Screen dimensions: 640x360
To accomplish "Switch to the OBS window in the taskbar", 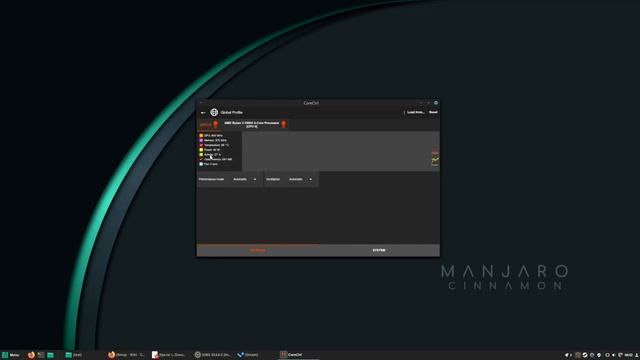I will coord(212,355).
